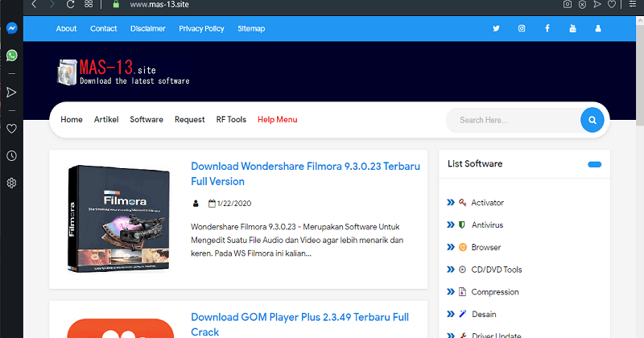The height and width of the screenshot is (338, 644).
Task: Open bookmarks heart in the sidebar
Action: 11,129
